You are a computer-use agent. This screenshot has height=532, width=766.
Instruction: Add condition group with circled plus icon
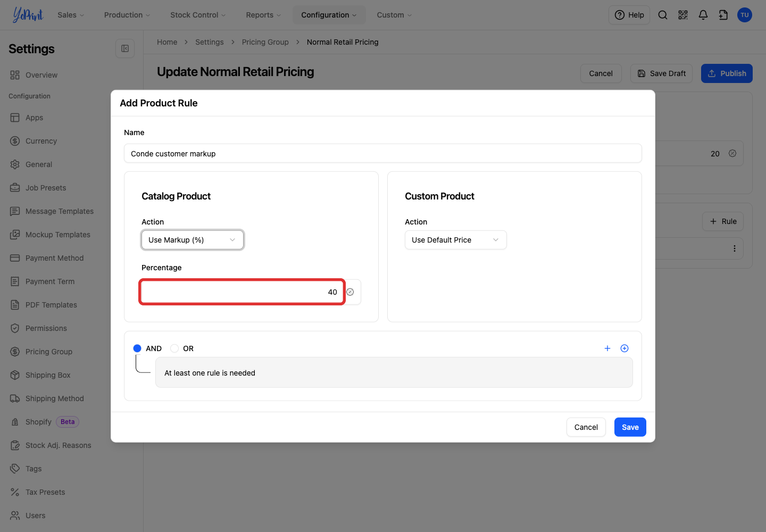[625, 348]
